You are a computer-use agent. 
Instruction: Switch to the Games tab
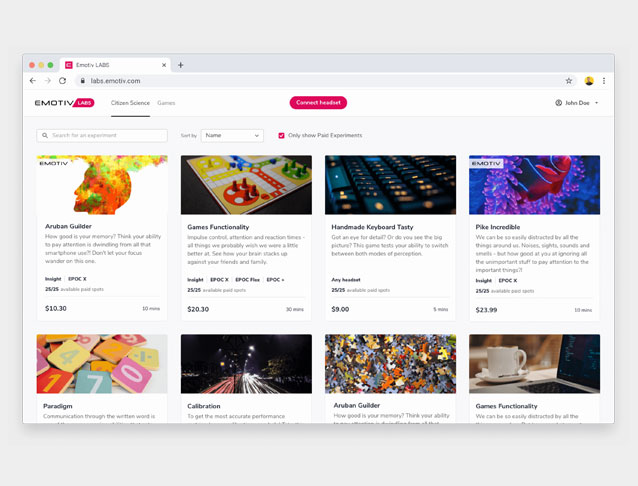coord(166,103)
